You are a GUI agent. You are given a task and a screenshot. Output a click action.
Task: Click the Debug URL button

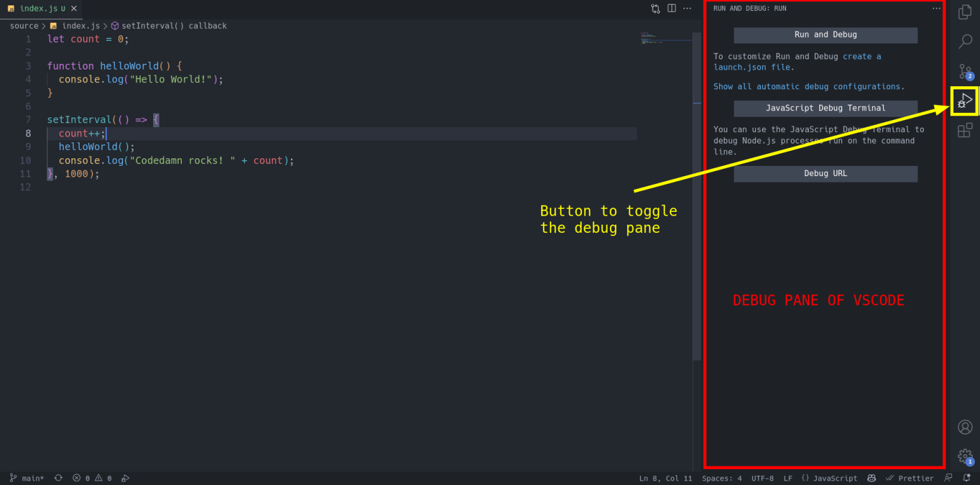(825, 174)
